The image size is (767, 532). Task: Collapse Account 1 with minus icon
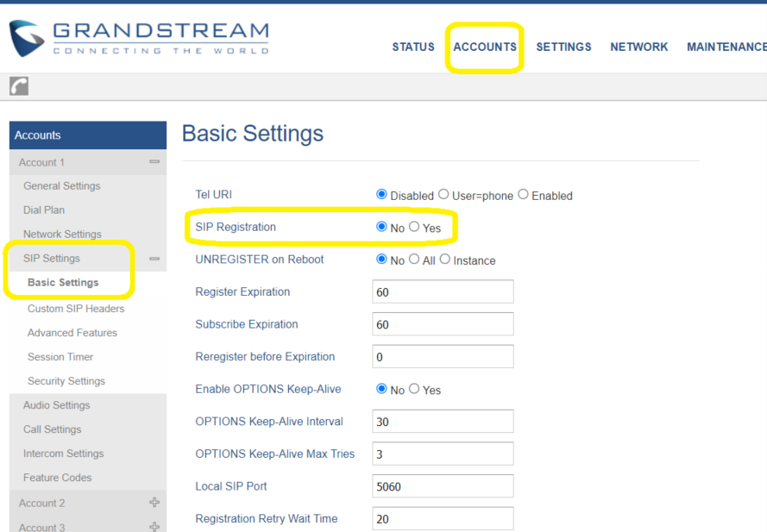[x=154, y=162]
